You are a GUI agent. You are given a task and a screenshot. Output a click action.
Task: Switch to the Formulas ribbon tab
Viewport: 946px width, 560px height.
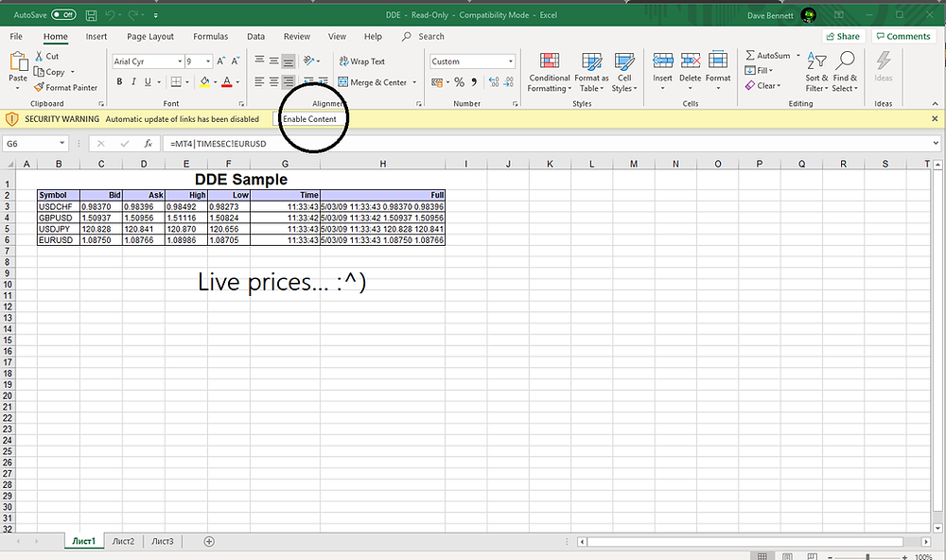pyautogui.click(x=212, y=36)
